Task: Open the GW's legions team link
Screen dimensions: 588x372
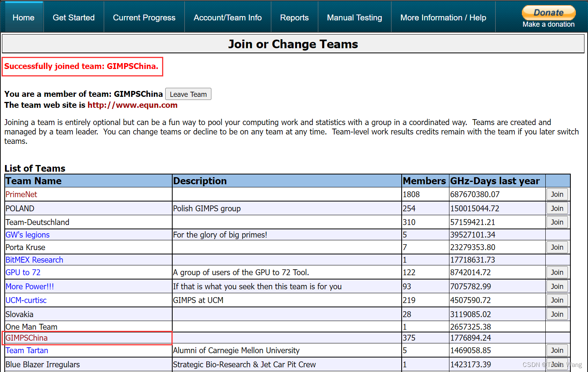Action: click(x=27, y=235)
